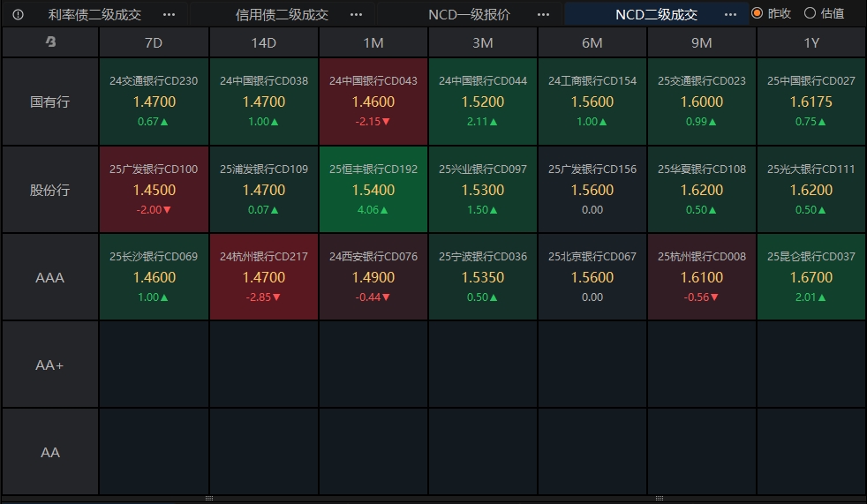The width and height of the screenshot is (867, 504).
Task: Switch to 信用债二级成交 tab
Action: (x=282, y=14)
